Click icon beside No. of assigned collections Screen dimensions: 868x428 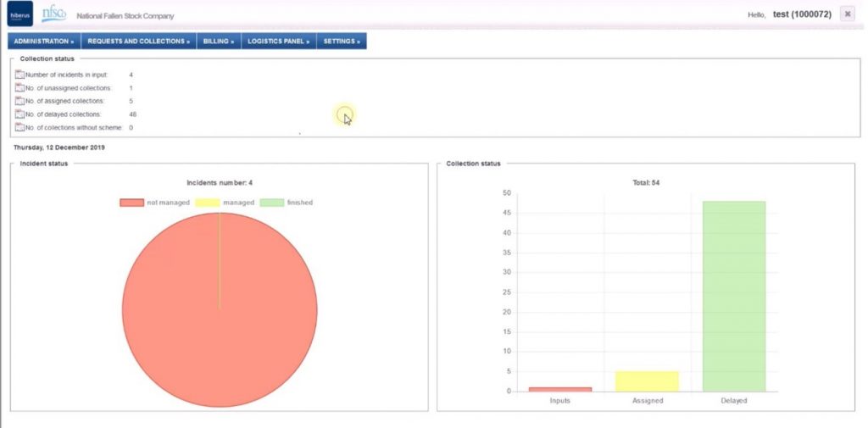point(20,101)
